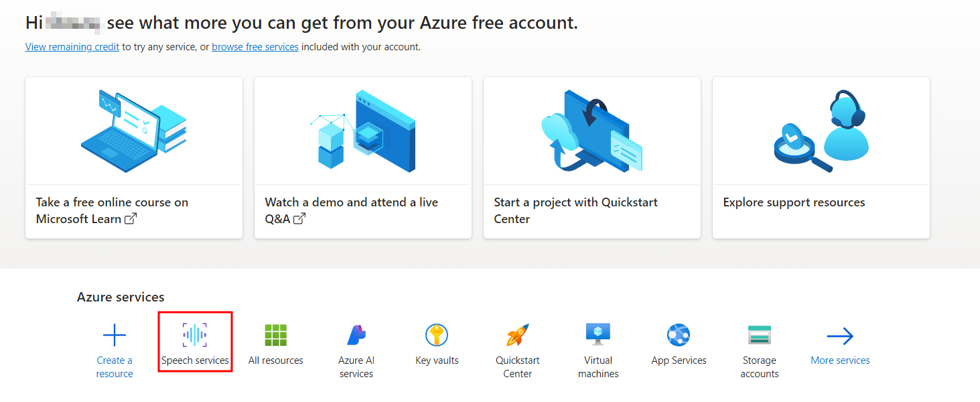
Task: Open Start a project with Quickstart Center card
Action: pyautogui.click(x=592, y=157)
